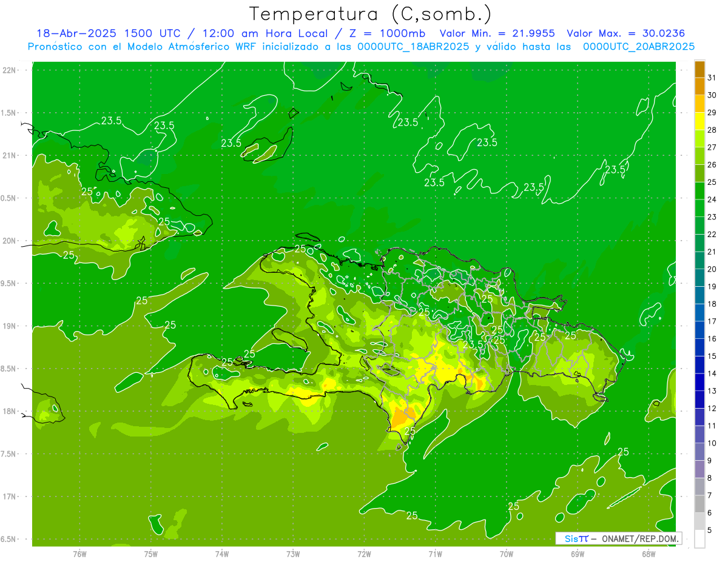This screenshot has width=728, height=562.
Task: Click the yellow color bar segment between 28 and 29
Action: [x=699, y=121]
